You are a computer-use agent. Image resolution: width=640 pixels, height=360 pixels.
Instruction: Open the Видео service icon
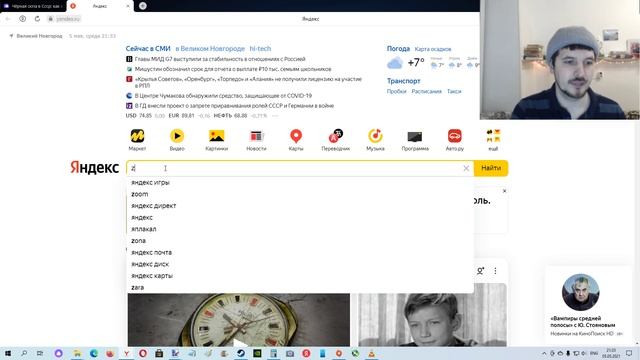[177, 136]
